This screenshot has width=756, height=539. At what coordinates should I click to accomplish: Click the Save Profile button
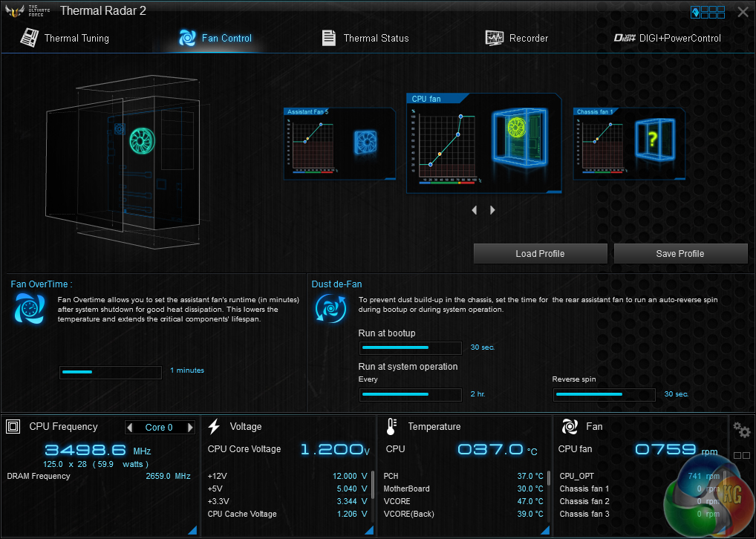680,254
